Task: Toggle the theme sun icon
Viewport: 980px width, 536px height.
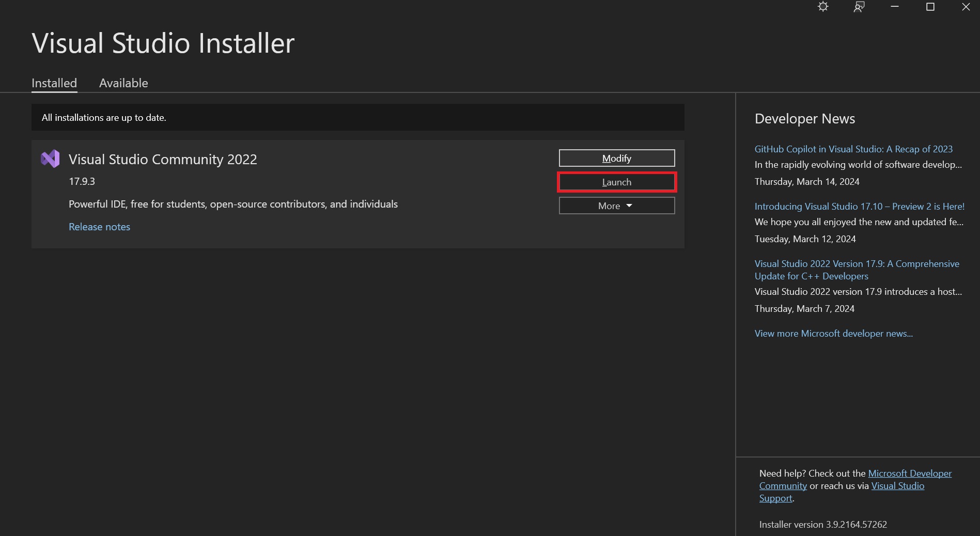Action: click(x=823, y=7)
